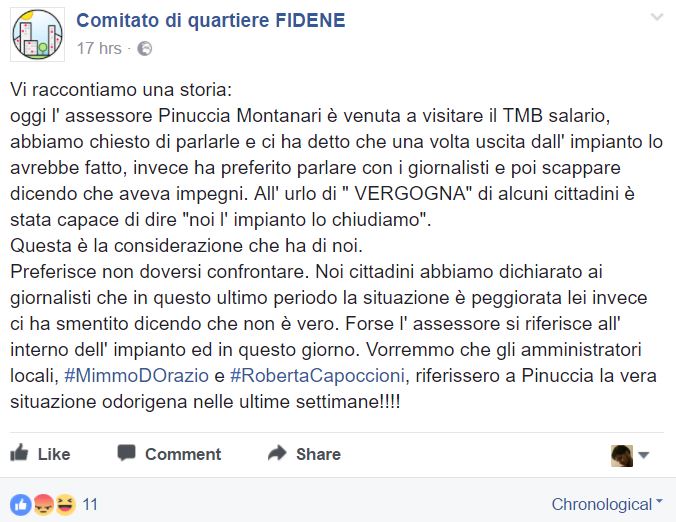Click the commenting-as profile avatar
The height and width of the screenshot is (522, 676).
click(x=622, y=456)
